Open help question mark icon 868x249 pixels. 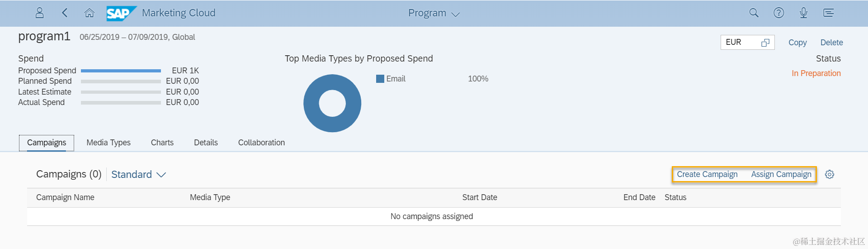tap(778, 13)
